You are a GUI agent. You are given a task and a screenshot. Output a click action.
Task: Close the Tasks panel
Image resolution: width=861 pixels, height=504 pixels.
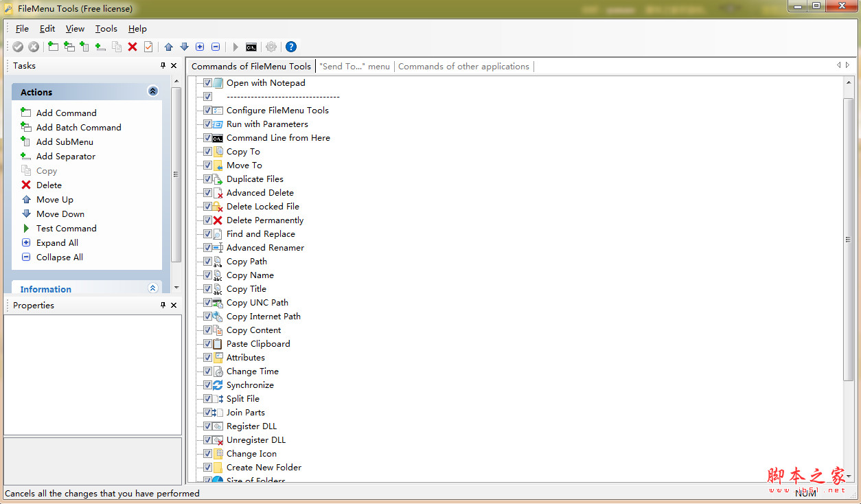(174, 66)
